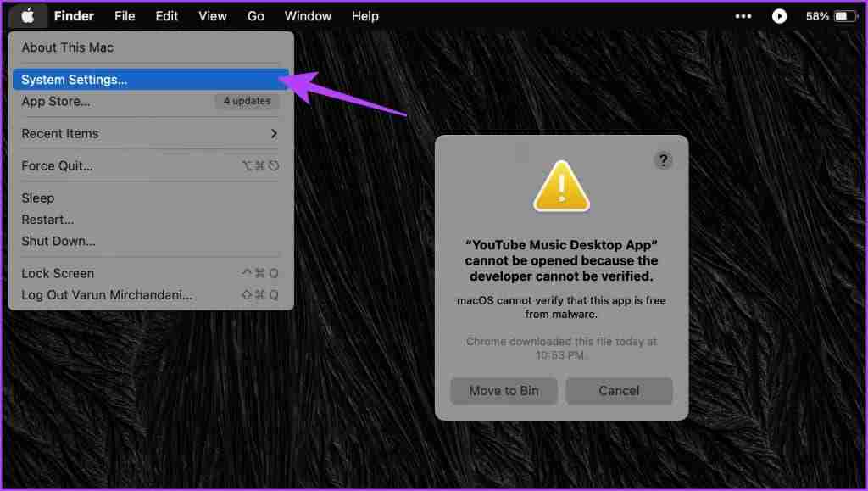This screenshot has width=868, height=491.
Task: Select Restart… from the menu
Action: coord(151,220)
